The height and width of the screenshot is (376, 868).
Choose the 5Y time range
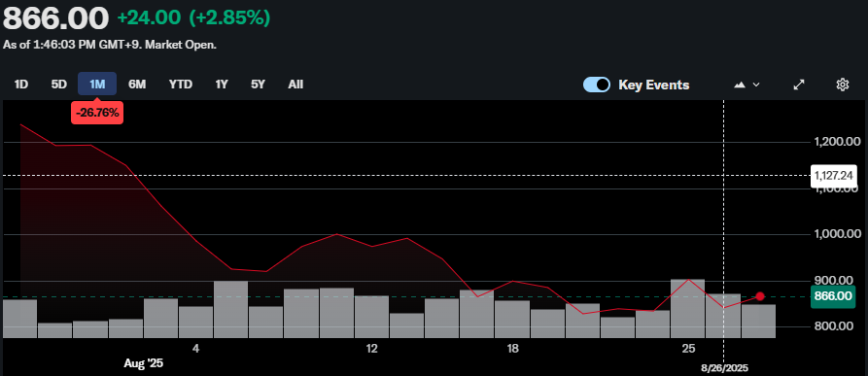pos(258,85)
